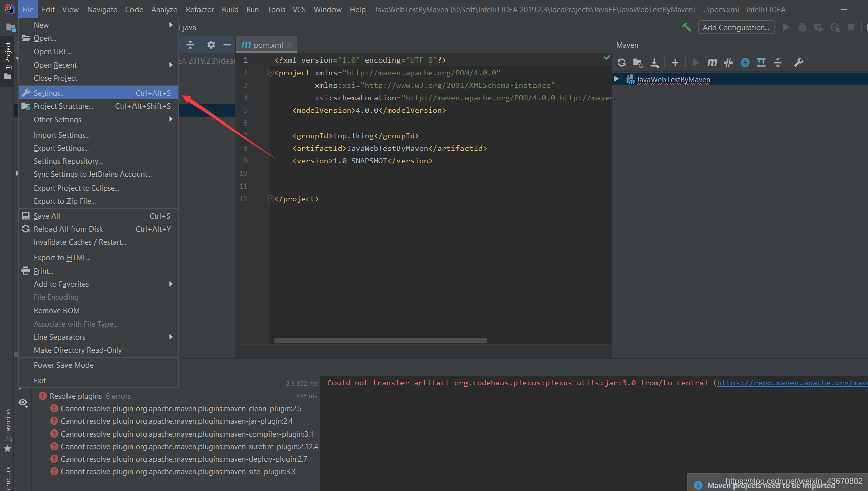Show Maven dependencies diagram icon
This screenshot has width=868, height=491.
(761, 63)
